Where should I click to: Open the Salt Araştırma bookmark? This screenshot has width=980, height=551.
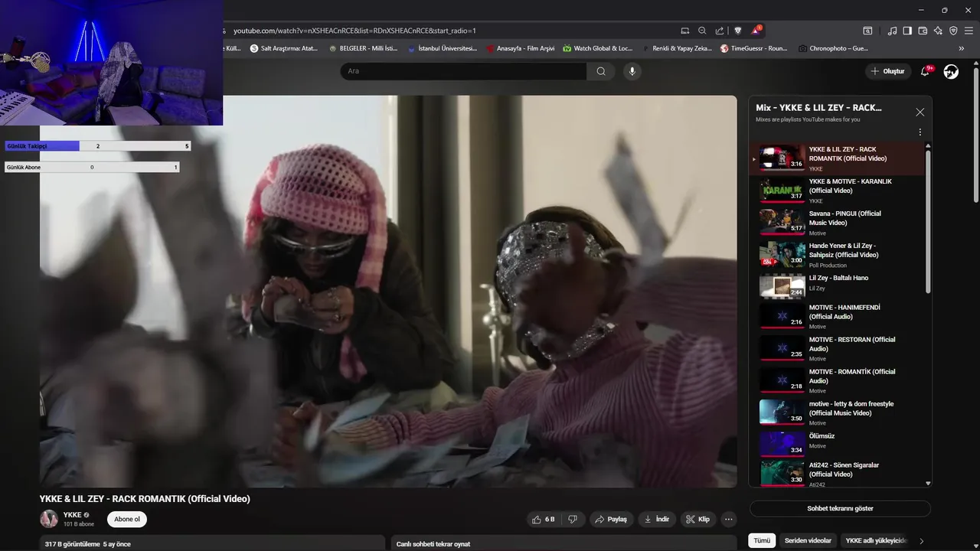tap(284, 48)
